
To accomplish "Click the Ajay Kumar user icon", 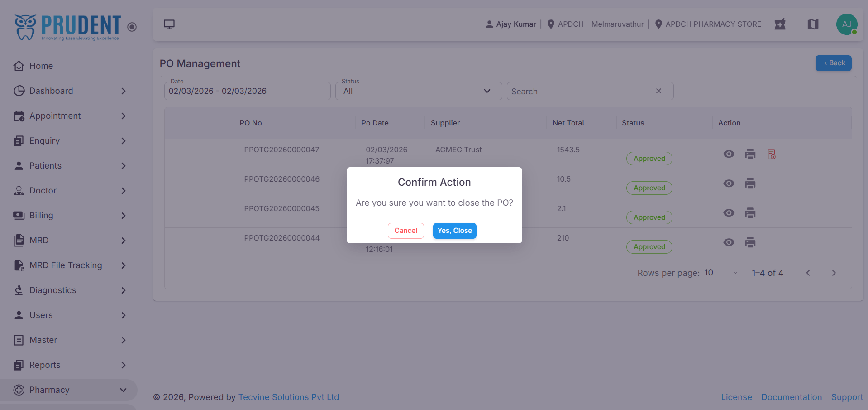I will (x=489, y=24).
